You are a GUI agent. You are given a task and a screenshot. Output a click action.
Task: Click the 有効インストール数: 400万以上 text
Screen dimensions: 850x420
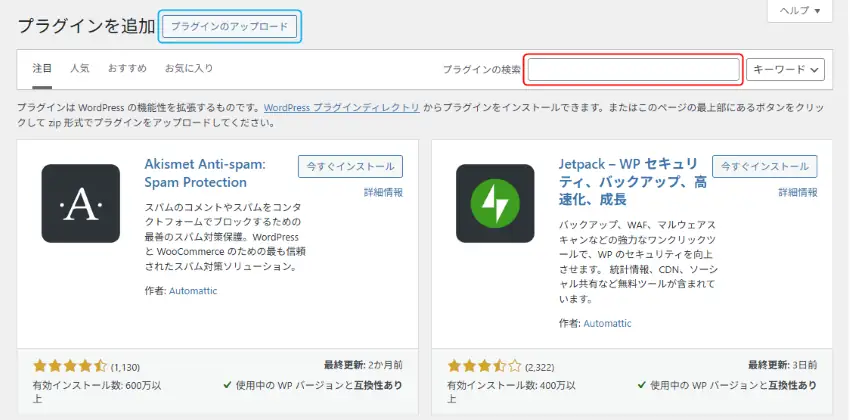coord(512,392)
